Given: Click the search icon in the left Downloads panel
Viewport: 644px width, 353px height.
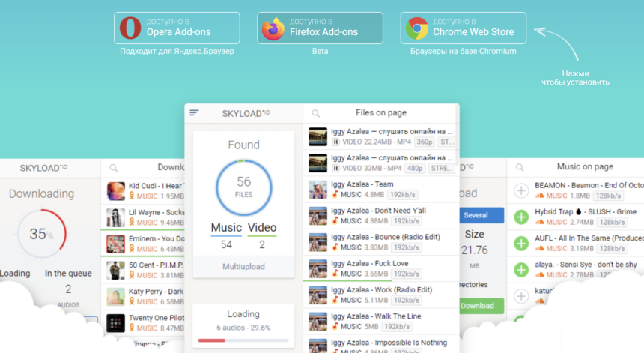Looking at the screenshot, I should pyautogui.click(x=114, y=168).
